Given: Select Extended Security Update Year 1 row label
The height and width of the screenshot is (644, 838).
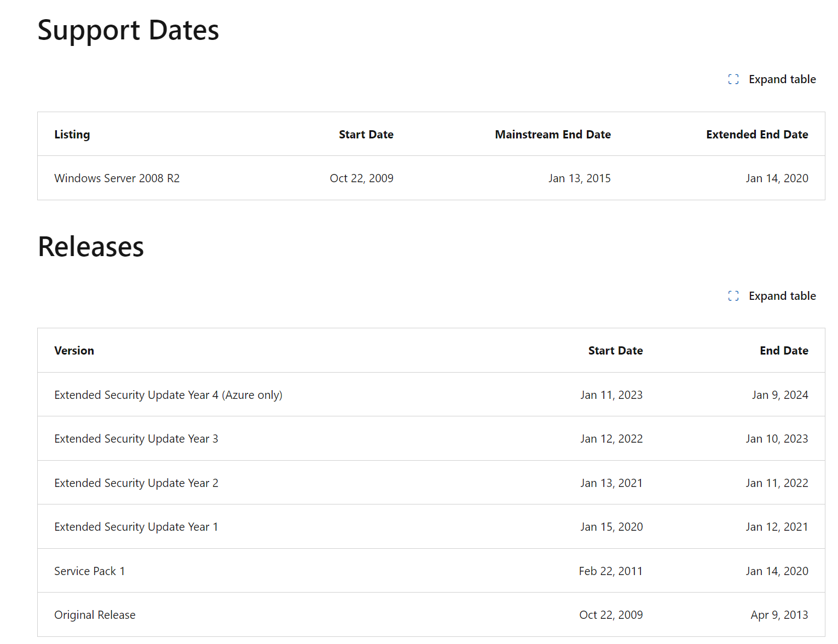Looking at the screenshot, I should pyautogui.click(x=136, y=527).
